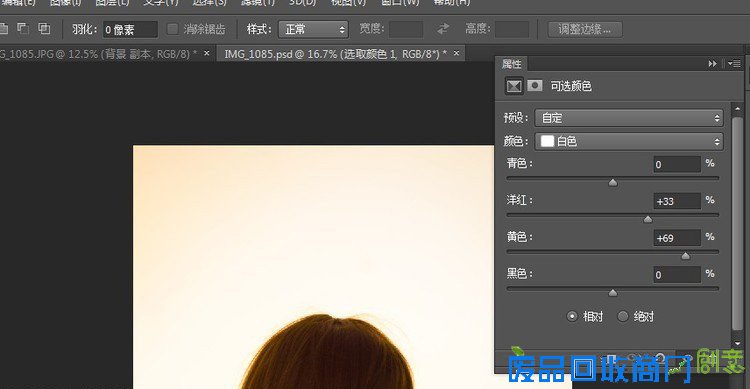The height and width of the screenshot is (389, 750).
Task: Toggle the 消除锯齿 anti-alias checkbox
Action: pos(172,29)
